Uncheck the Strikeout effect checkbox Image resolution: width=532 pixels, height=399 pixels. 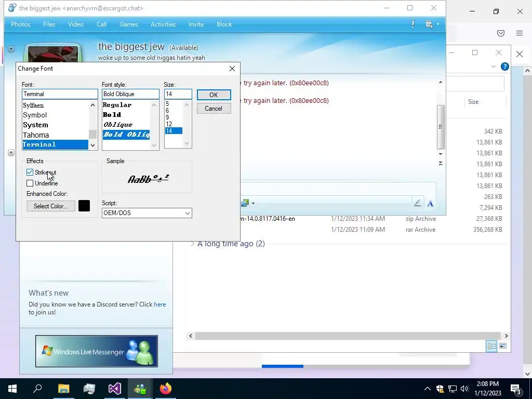[30, 172]
